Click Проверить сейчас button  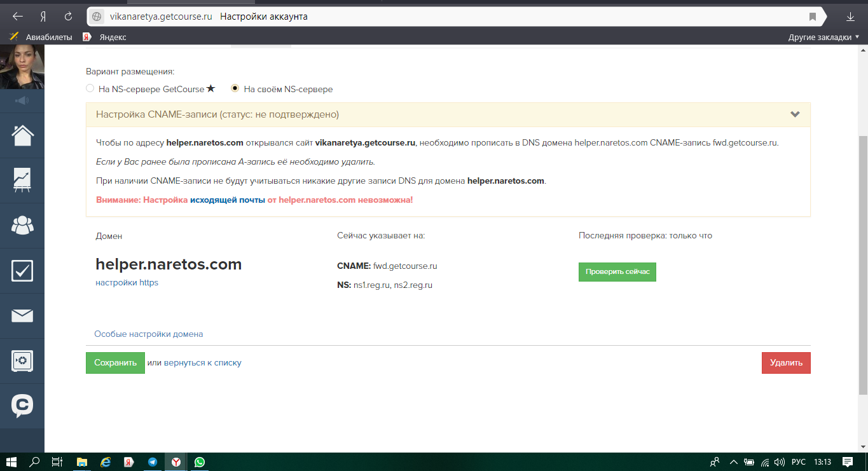[x=617, y=271]
